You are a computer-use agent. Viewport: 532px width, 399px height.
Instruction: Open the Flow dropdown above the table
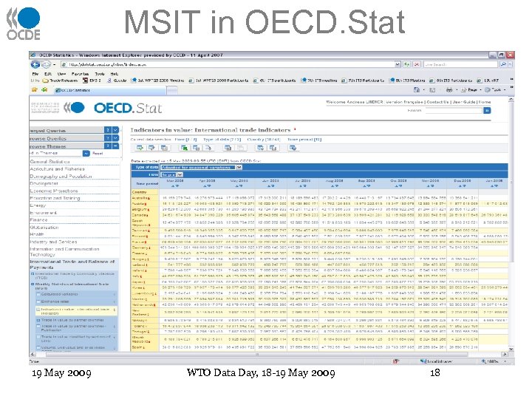point(180,174)
